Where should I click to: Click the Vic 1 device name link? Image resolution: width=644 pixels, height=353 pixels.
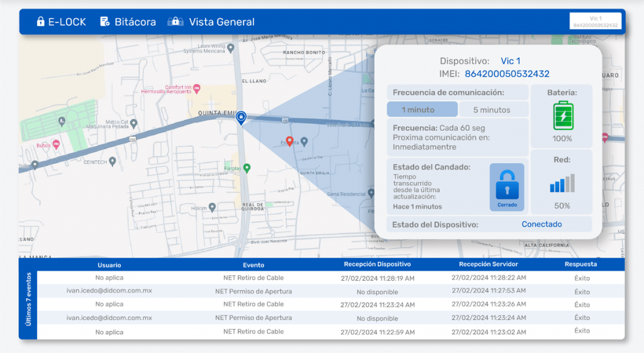pyautogui.click(x=510, y=61)
